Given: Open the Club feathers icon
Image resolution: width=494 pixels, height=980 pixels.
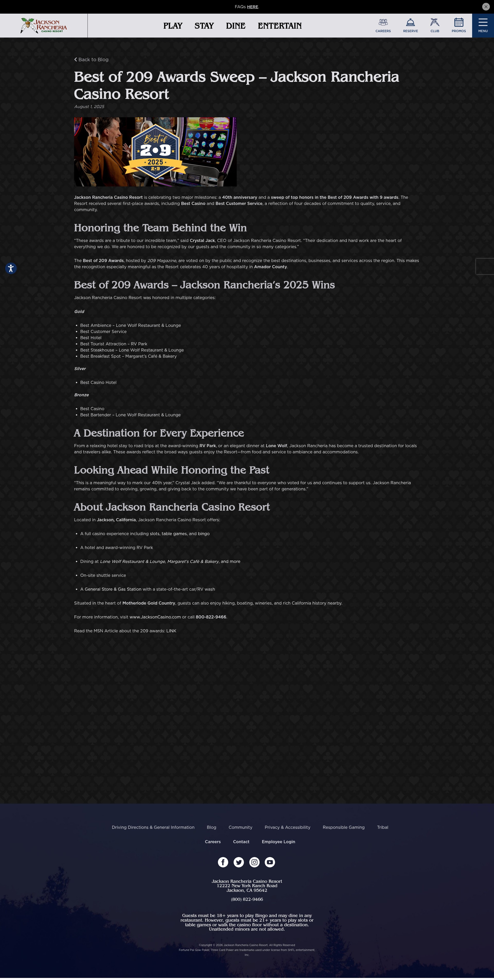Looking at the screenshot, I should [x=435, y=25].
